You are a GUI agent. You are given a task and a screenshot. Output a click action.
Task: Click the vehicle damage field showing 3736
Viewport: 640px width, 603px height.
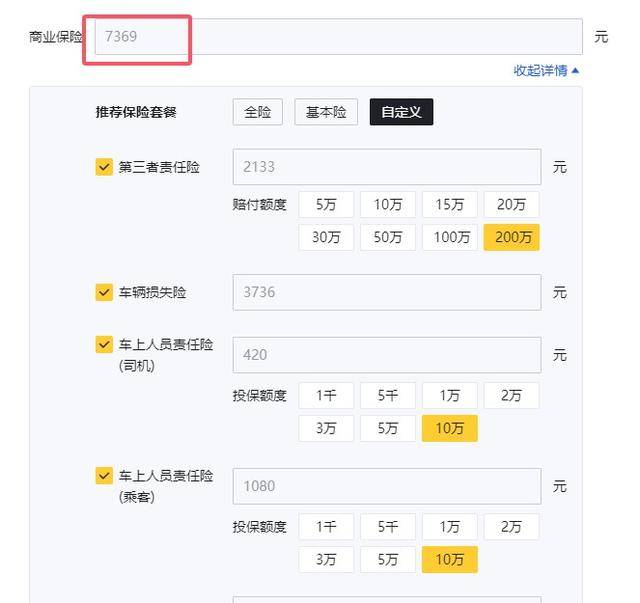click(387, 292)
